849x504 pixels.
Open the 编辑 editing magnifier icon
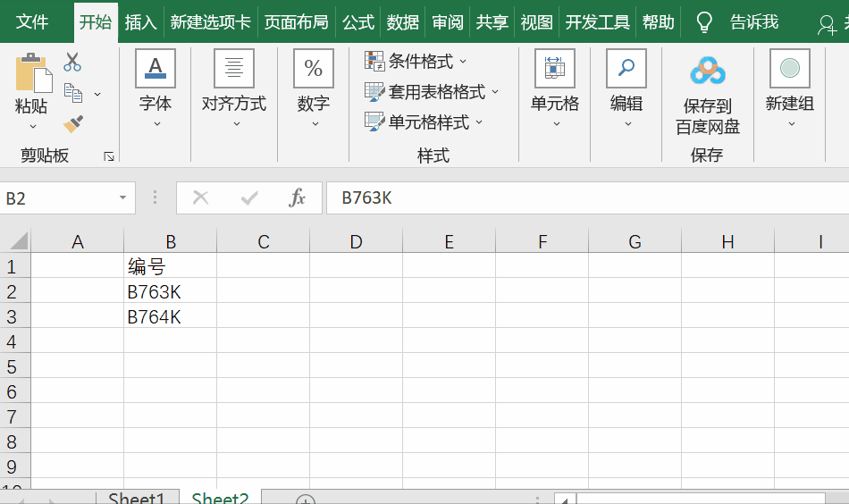point(626,68)
